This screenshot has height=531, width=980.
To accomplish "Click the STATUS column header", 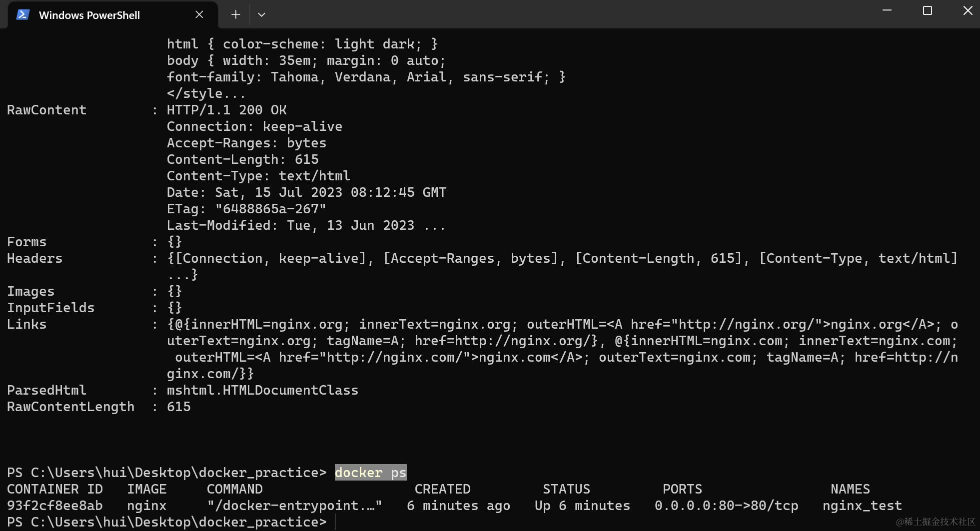I will click(x=566, y=489).
